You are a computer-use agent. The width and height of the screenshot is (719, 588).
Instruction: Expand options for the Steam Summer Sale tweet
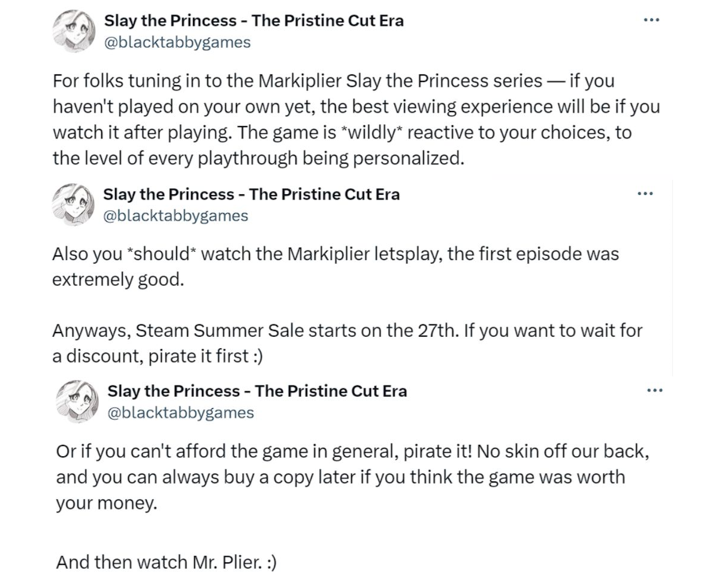pos(646,192)
